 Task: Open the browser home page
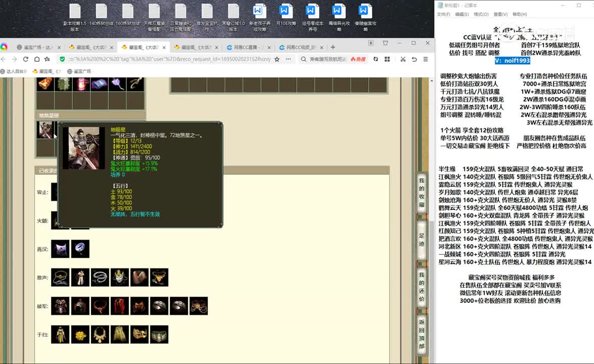tap(37, 59)
